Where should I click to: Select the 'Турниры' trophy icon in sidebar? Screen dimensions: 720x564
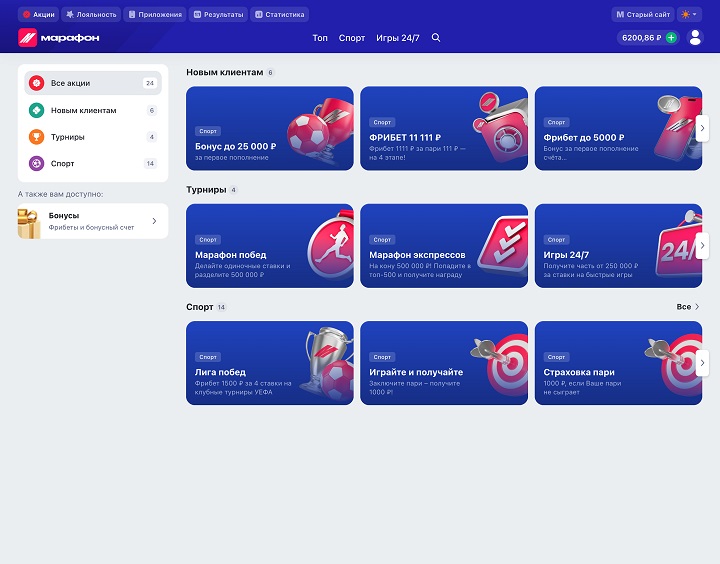(x=36, y=137)
